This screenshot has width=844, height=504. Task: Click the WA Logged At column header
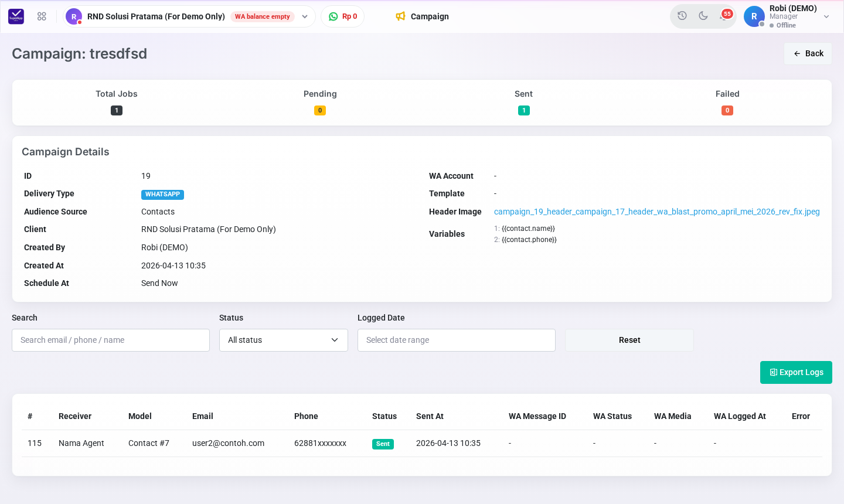pos(740,416)
